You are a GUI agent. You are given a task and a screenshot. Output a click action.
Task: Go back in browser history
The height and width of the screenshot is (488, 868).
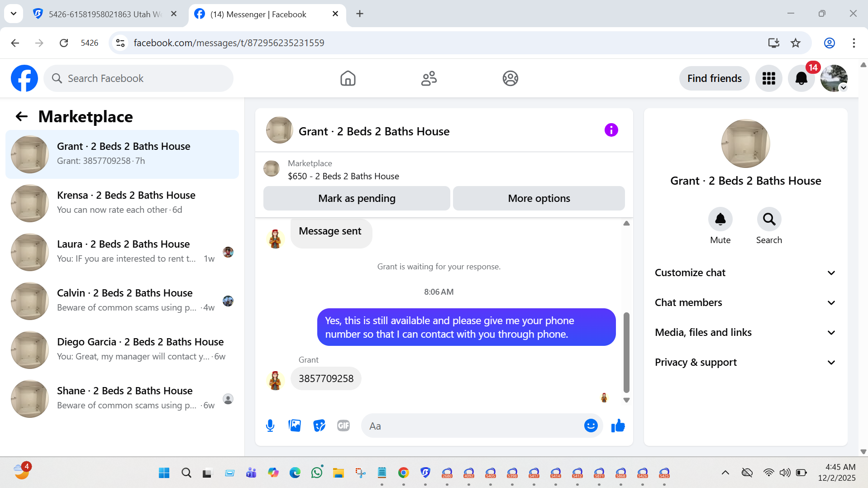[x=15, y=43]
